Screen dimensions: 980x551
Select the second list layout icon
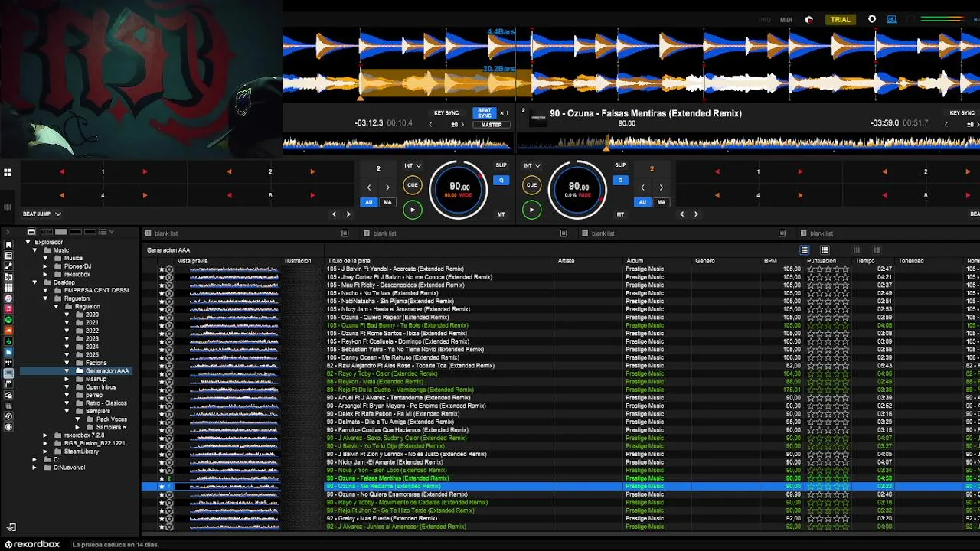825,250
